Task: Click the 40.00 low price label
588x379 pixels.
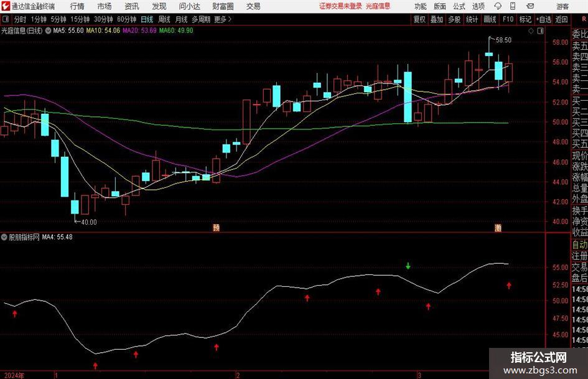Action: (89, 222)
